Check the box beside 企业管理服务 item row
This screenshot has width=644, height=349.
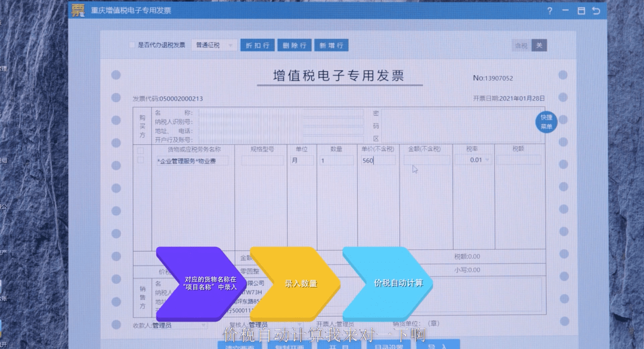[141, 160]
